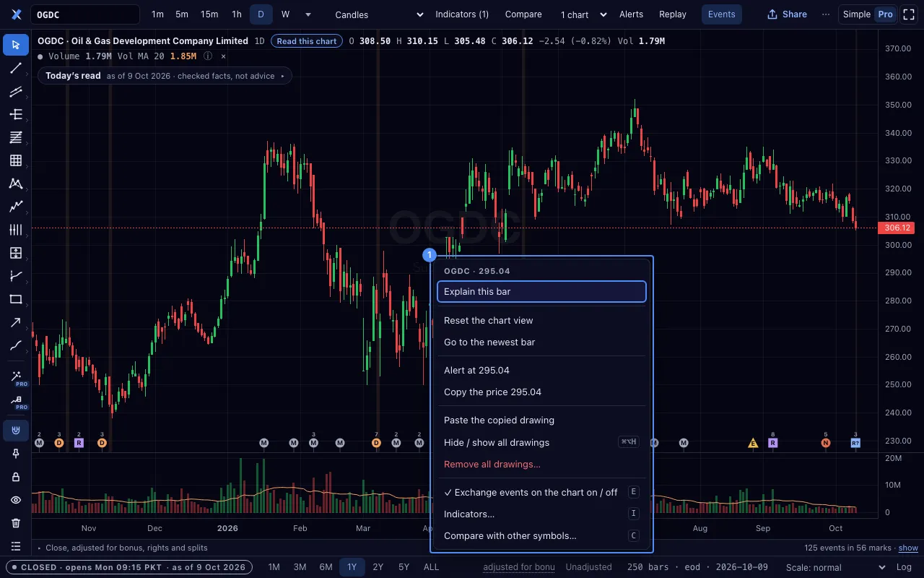Switch to Unadjusted prices

click(x=588, y=567)
